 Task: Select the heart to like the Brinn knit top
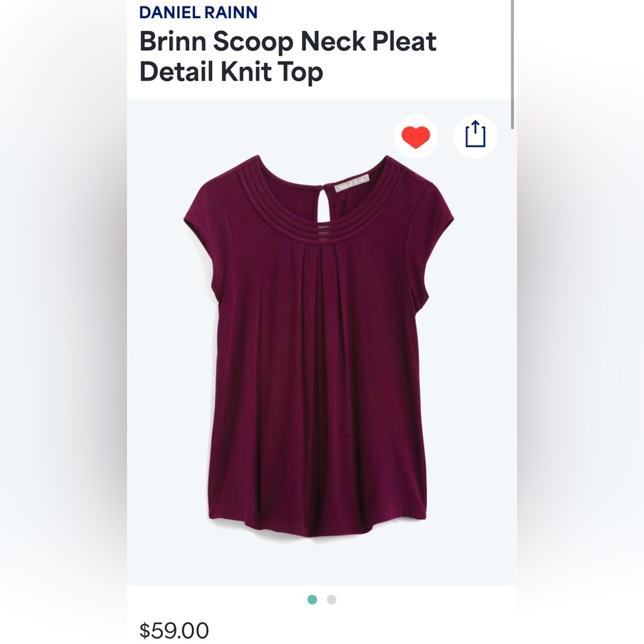click(417, 137)
